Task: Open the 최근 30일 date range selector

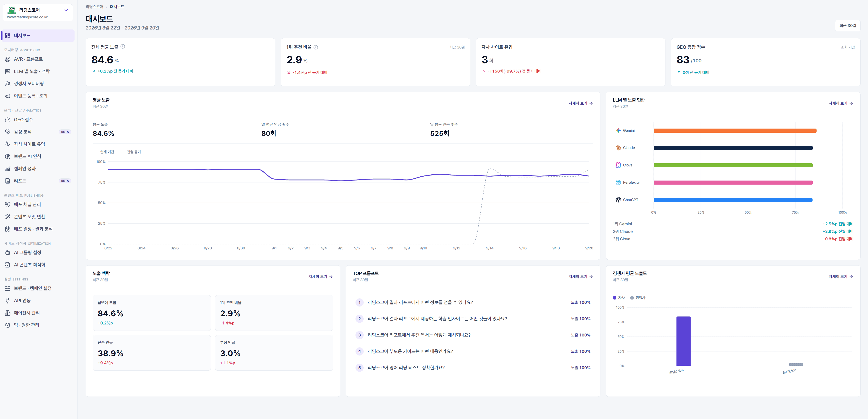Action: 847,26
